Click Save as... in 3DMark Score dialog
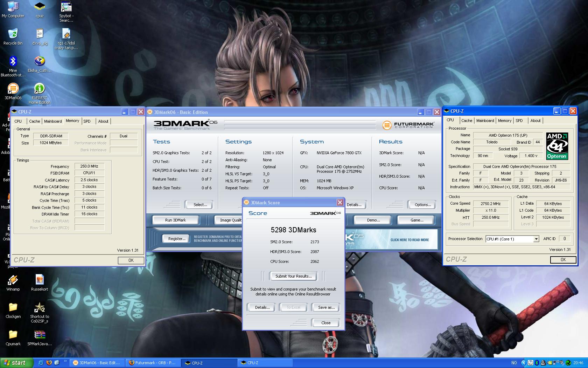The image size is (588, 368). coord(326,307)
